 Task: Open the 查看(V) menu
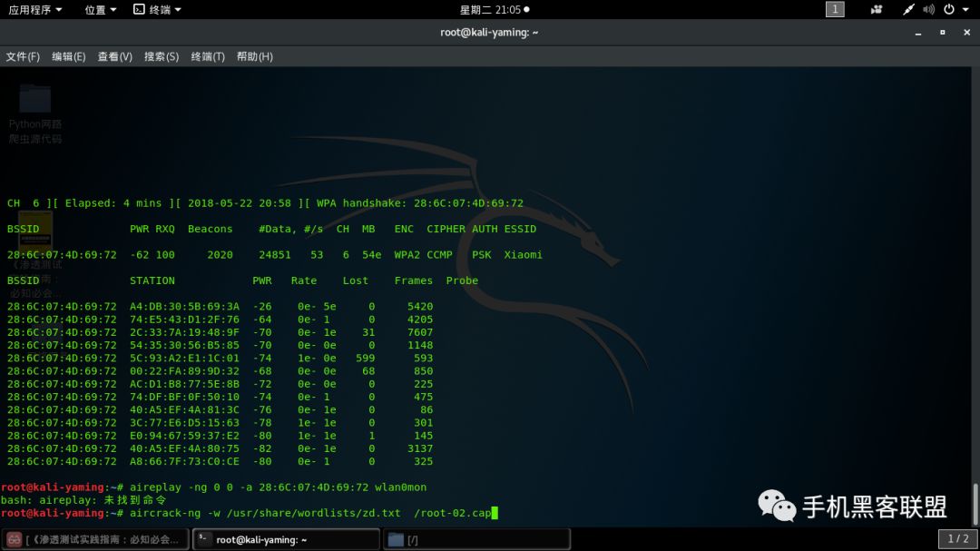[114, 56]
